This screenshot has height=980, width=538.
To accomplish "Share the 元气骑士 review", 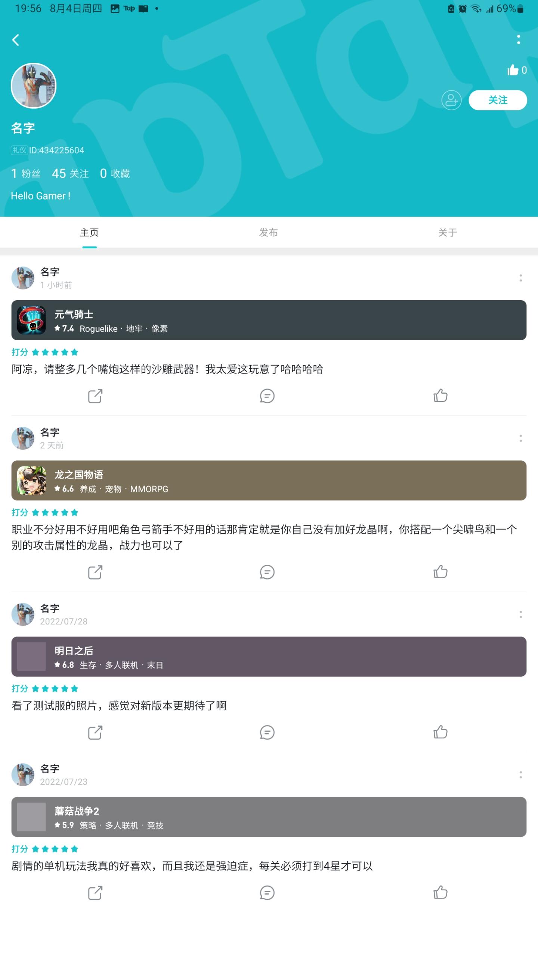I will (95, 396).
